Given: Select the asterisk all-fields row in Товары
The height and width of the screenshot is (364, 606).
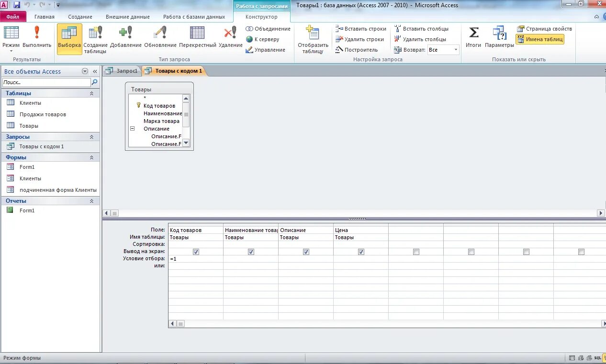Looking at the screenshot, I should tap(145, 98).
